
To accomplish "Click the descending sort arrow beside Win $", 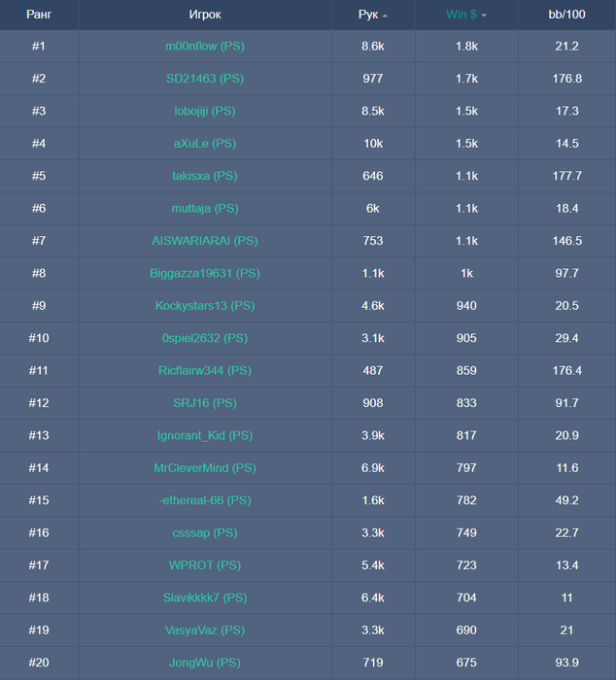I will pyautogui.click(x=484, y=16).
